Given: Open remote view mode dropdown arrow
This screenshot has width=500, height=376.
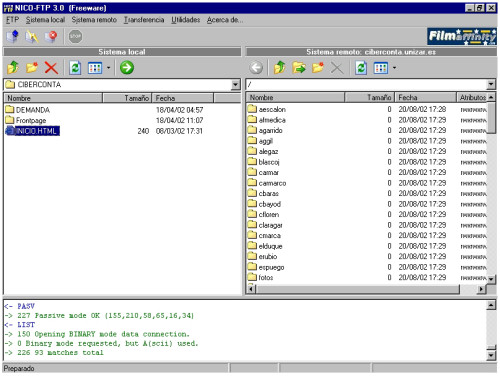Looking at the screenshot, I should (x=394, y=68).
